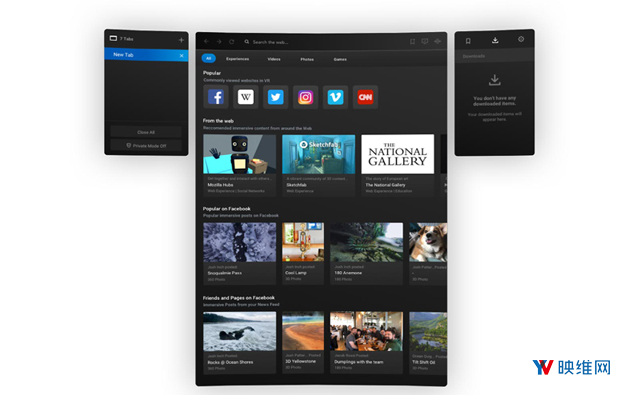The width and height of the screenshot is (640, 395).
Task: Click the Close All tabs button
Action: (146, 132)
